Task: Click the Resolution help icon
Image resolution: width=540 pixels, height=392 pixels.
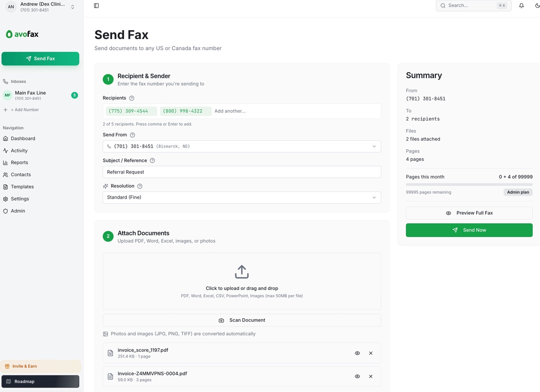Action: [140, 186]
